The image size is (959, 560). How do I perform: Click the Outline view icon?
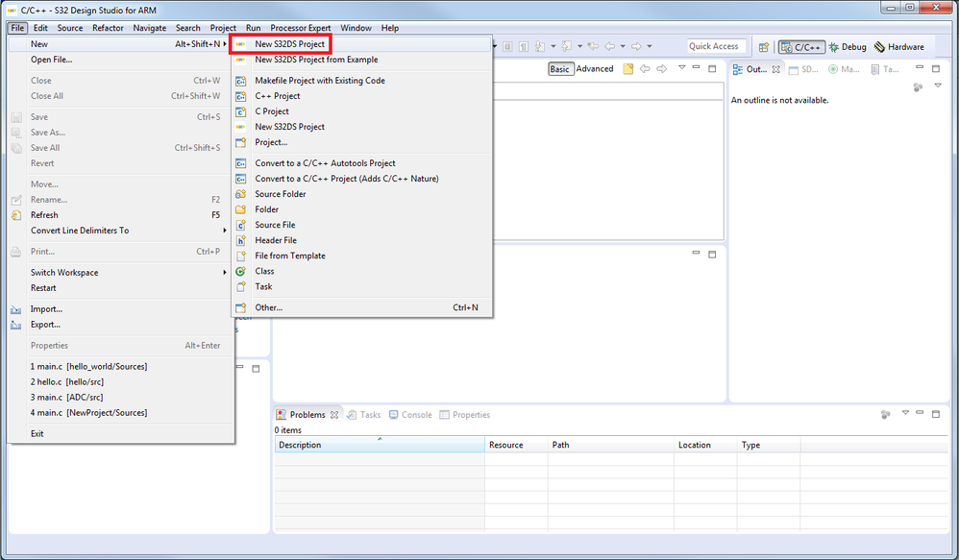pos(738,69)
